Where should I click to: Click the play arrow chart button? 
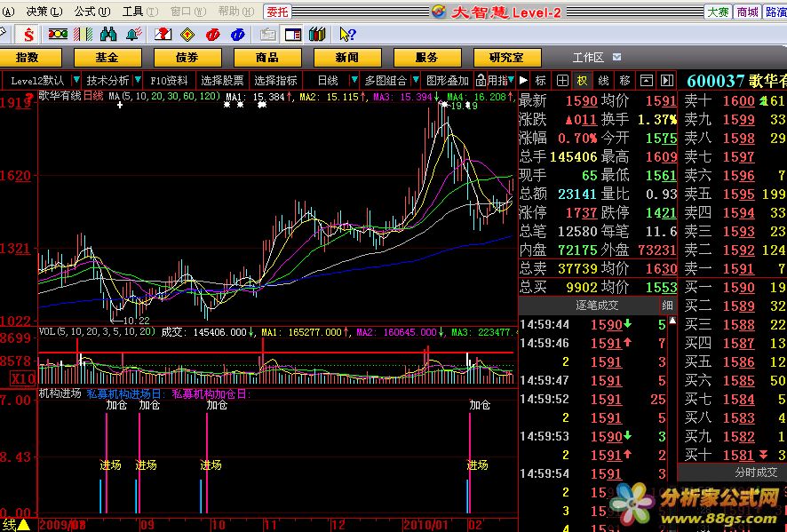[523, 80]
